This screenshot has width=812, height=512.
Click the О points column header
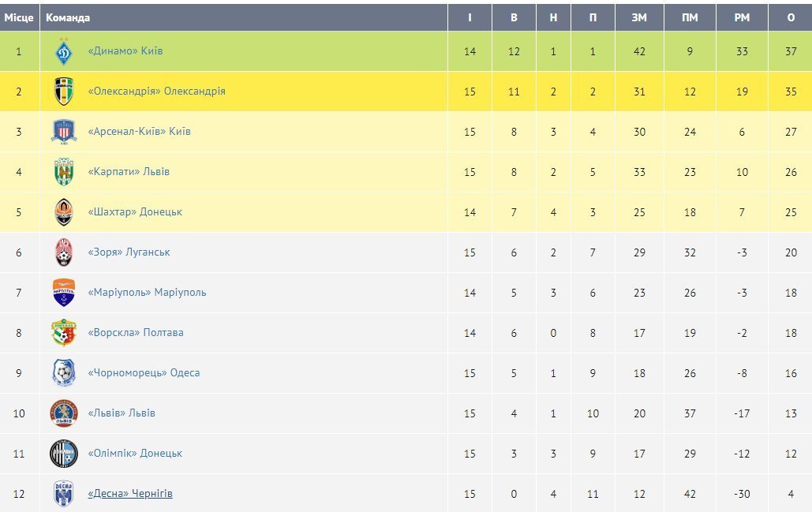pos(791,17)
